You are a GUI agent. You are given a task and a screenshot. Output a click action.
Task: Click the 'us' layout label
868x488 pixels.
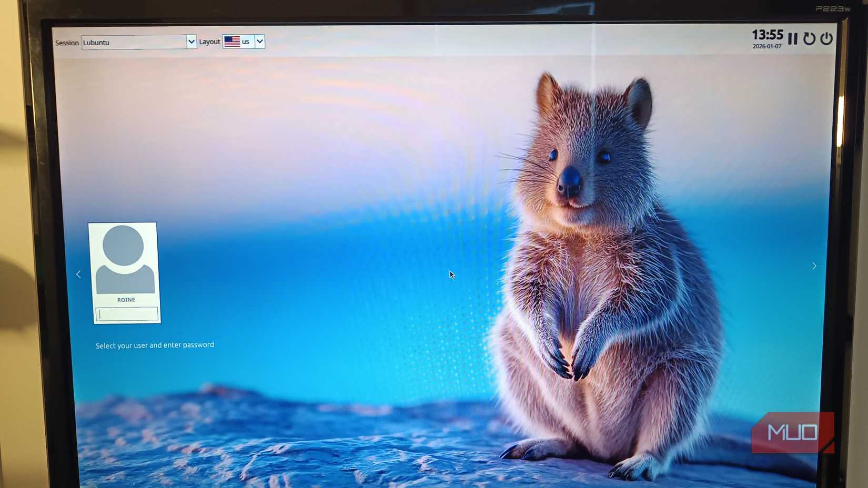click(246, 42)
